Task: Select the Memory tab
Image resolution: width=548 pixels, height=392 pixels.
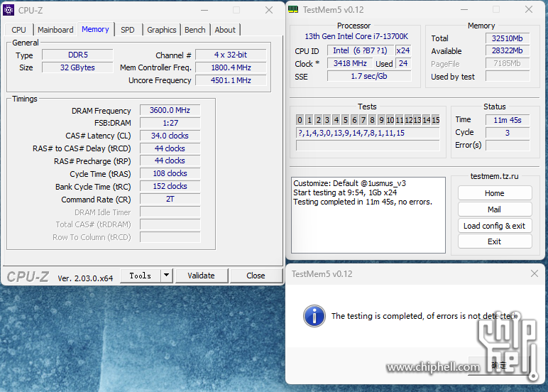Action: [95, 29]
